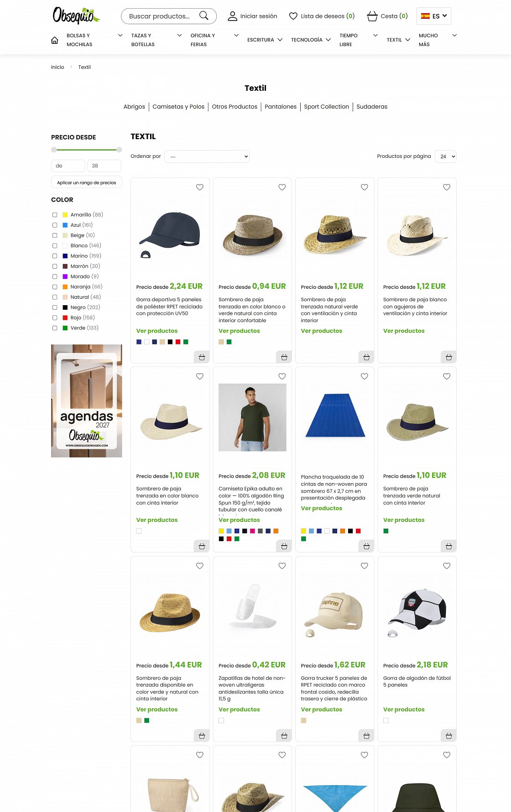
Task: Click the minimum price 'de' field
Action: point(68,166)
